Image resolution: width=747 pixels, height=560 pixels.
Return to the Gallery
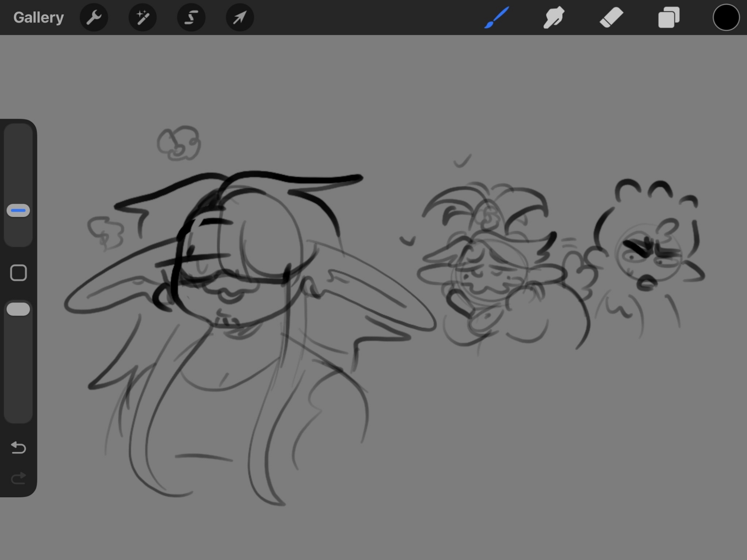(38, 18)
